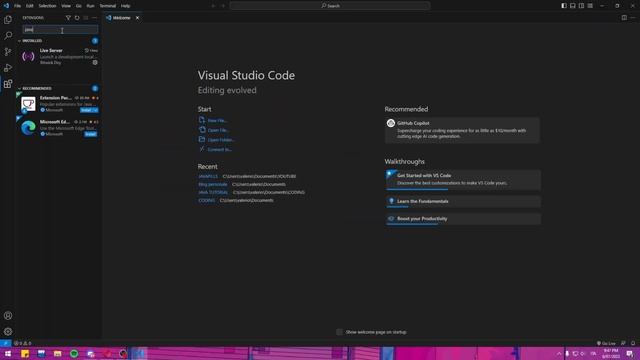Open File Explorer from the taskbar
Image resolution: width=640 pixels, height=360 pixels.
pyautogui.click(x=58, y=354)
